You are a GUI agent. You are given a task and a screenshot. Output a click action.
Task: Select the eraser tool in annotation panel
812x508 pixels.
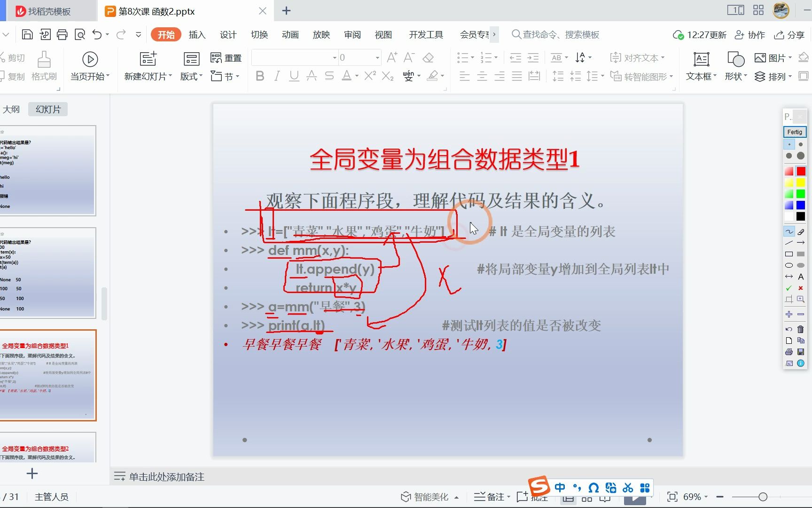[x=800, y=231]
